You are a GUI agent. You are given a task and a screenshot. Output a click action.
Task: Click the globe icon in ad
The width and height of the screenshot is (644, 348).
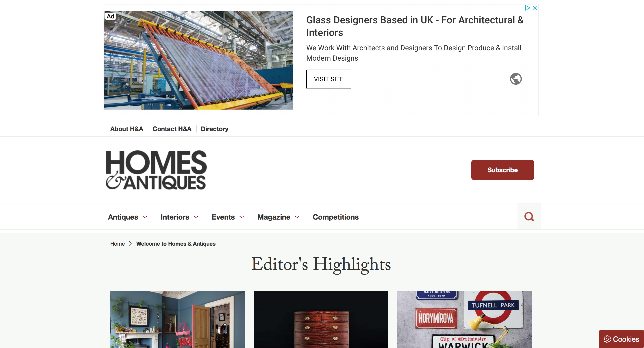point(516,79)
